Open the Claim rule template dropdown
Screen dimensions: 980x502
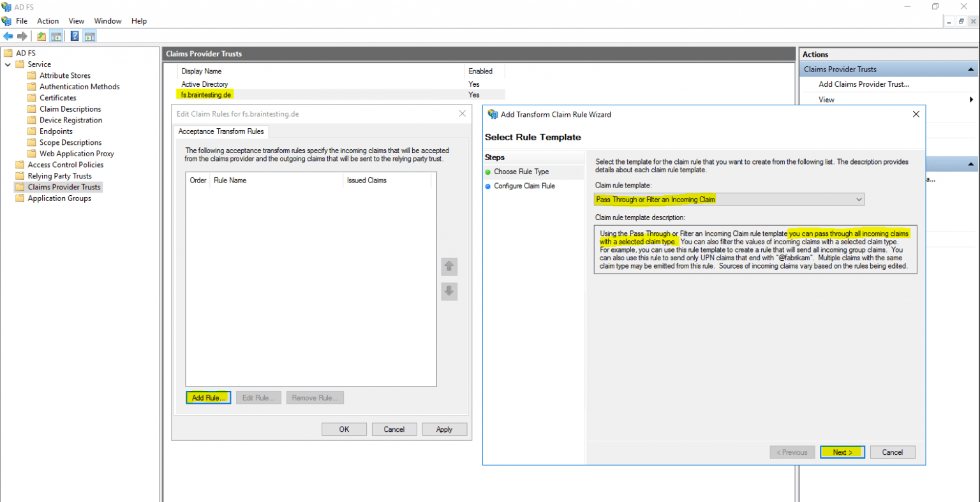859,200
